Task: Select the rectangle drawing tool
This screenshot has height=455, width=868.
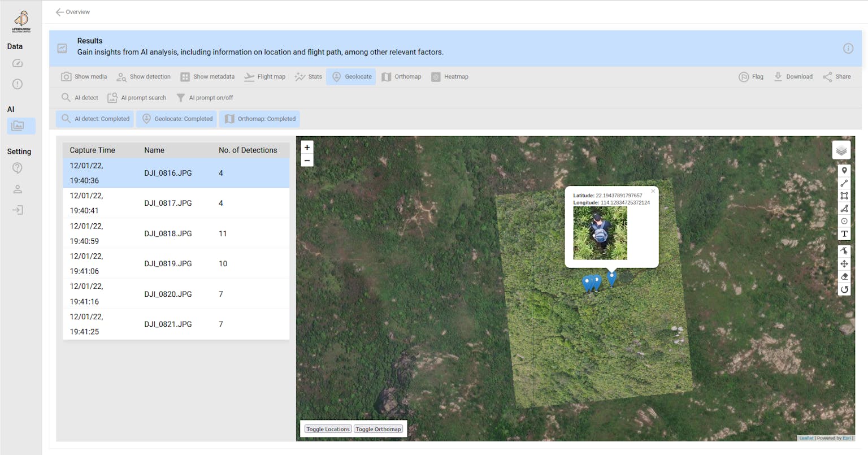Action: [x=844, y=196]
